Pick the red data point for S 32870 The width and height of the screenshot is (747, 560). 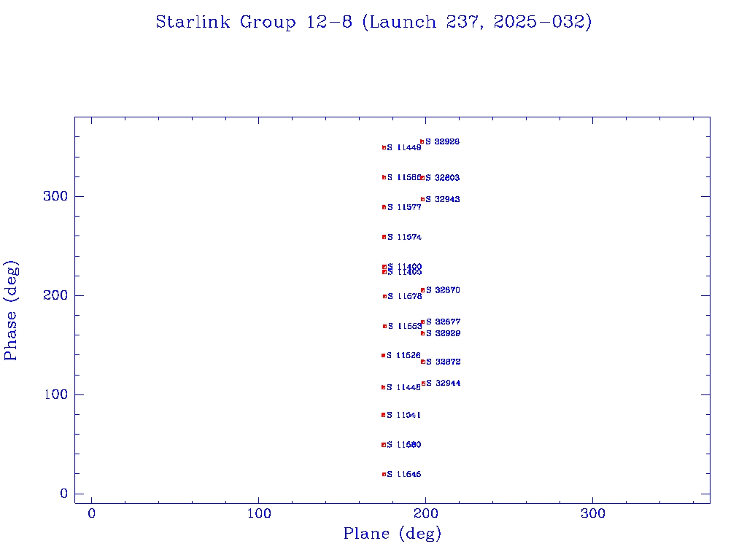(x=422, y=290)
